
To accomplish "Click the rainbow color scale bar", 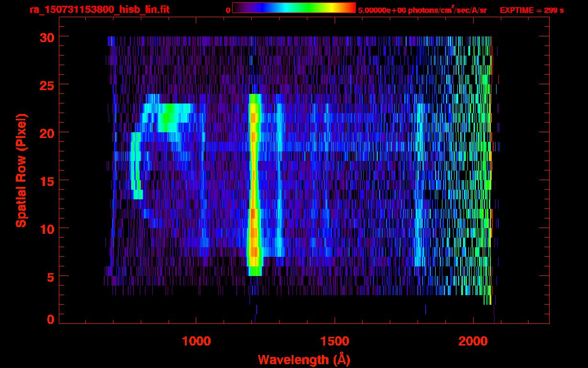I will [294, 8].
